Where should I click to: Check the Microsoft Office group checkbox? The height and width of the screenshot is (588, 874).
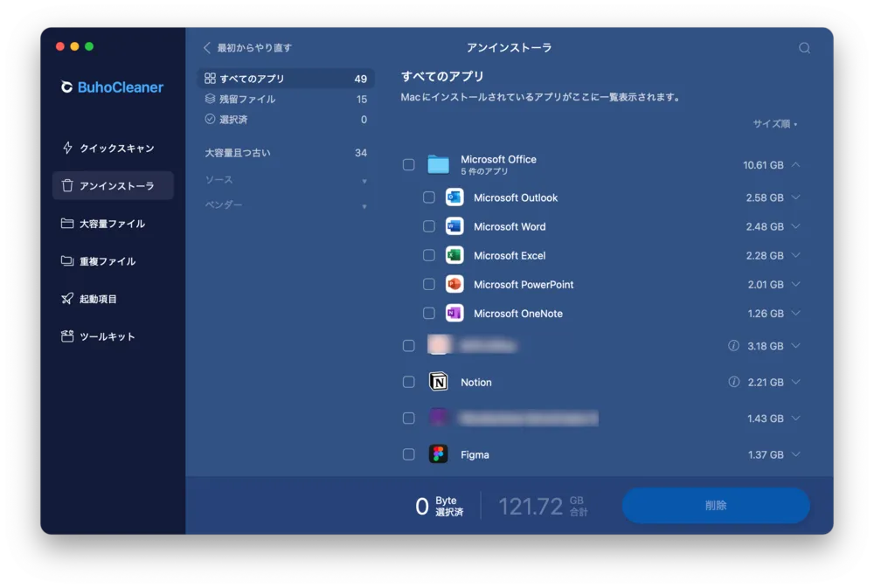coord(408,164)
